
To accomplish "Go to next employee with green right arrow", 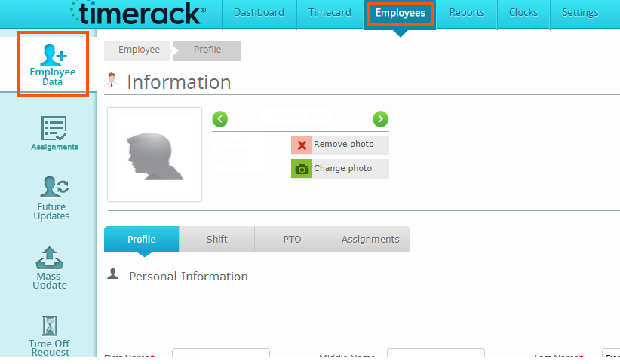I will 380,119.
